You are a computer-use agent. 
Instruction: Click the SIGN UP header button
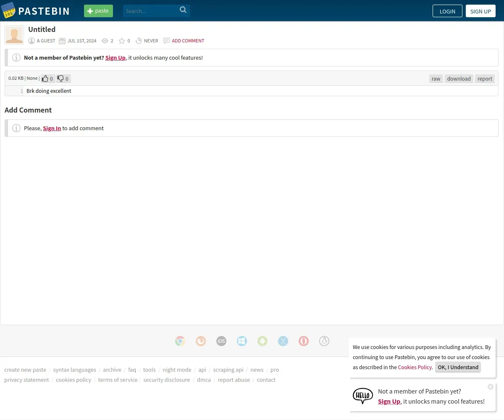[x=480, y=11]
